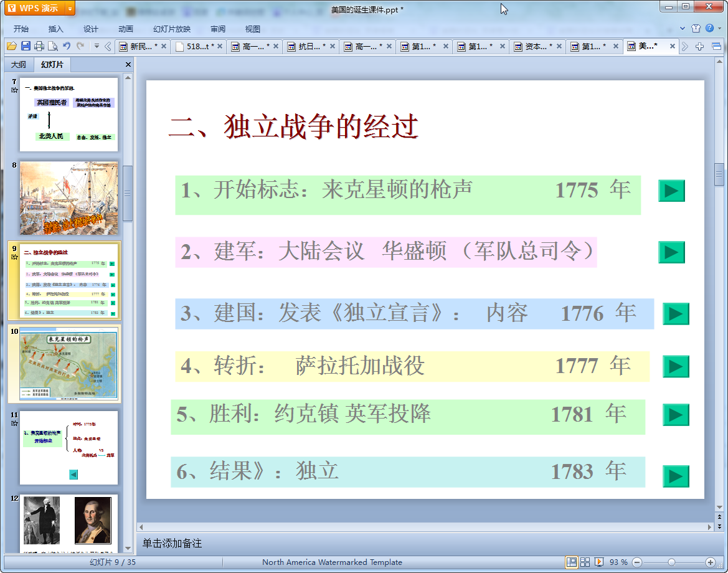Close the slide thumbnail panel
This screenshot has height=573, width=728.
tap(128, 65)
